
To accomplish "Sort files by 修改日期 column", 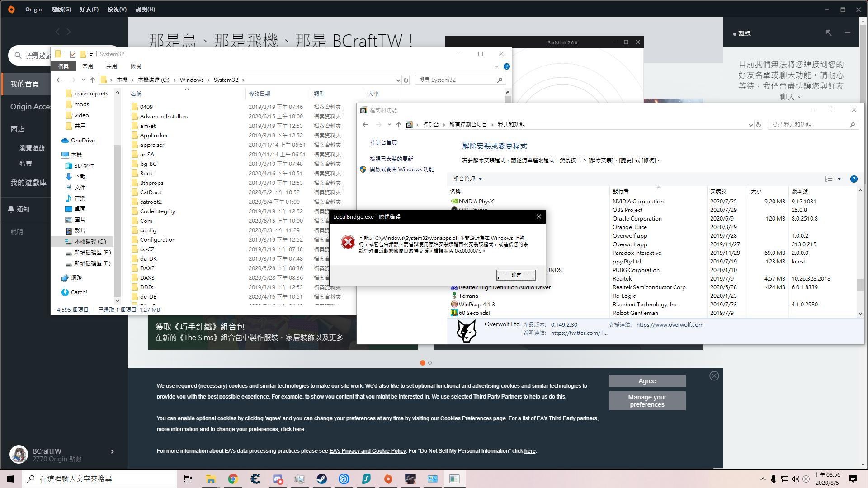I will pyautogui.click(x=259, y=94).
